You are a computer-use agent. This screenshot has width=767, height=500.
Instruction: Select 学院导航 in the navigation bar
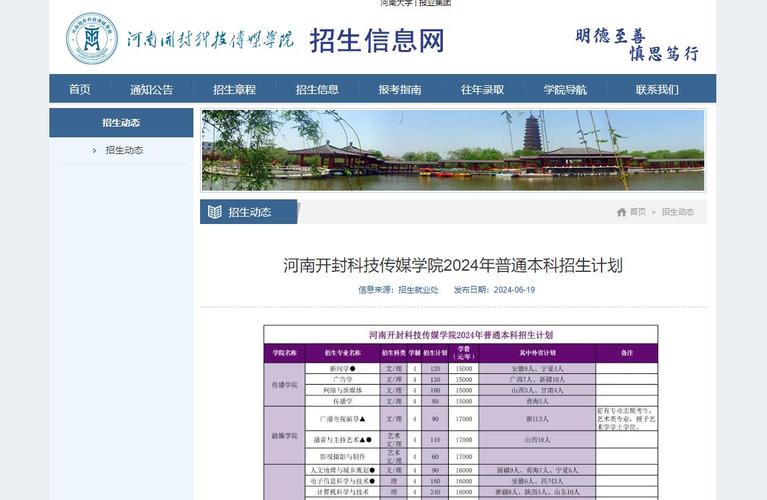click(x=565, y=90)
